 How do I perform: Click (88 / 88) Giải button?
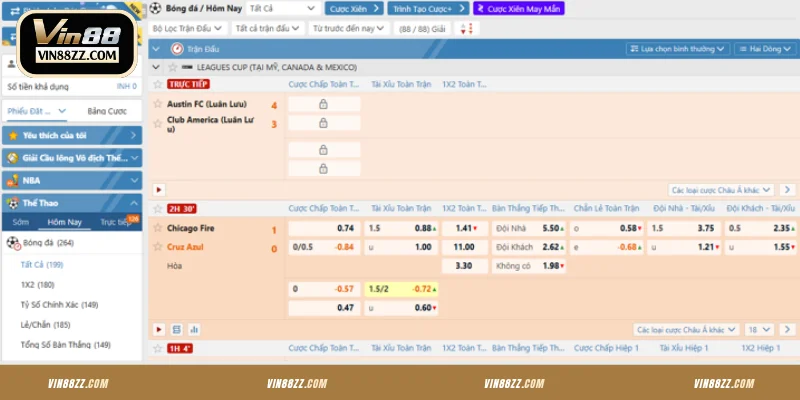pyautogui.click(x=422, y=29)
